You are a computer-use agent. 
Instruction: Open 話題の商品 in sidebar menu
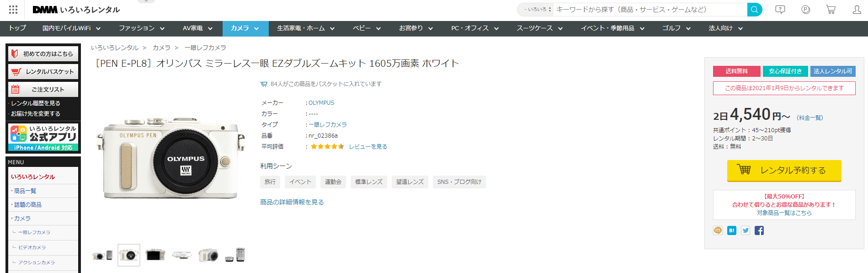(x=28, y=205)
